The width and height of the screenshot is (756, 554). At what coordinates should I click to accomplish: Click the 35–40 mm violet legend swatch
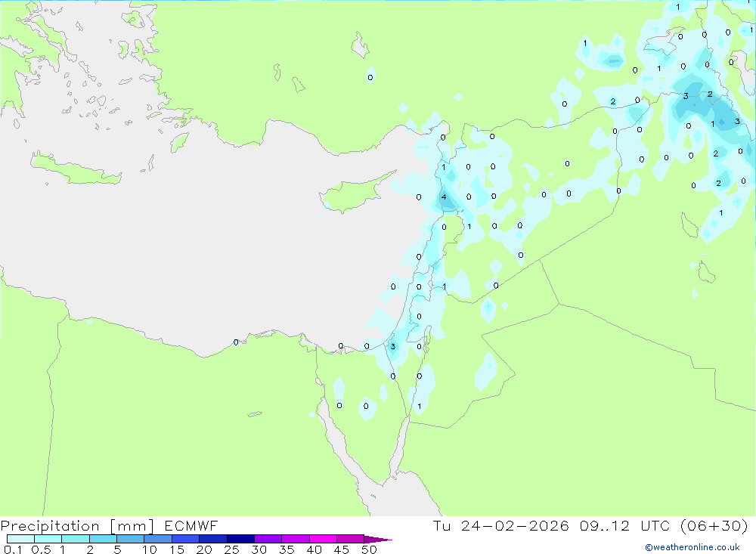tap(296, 539)
